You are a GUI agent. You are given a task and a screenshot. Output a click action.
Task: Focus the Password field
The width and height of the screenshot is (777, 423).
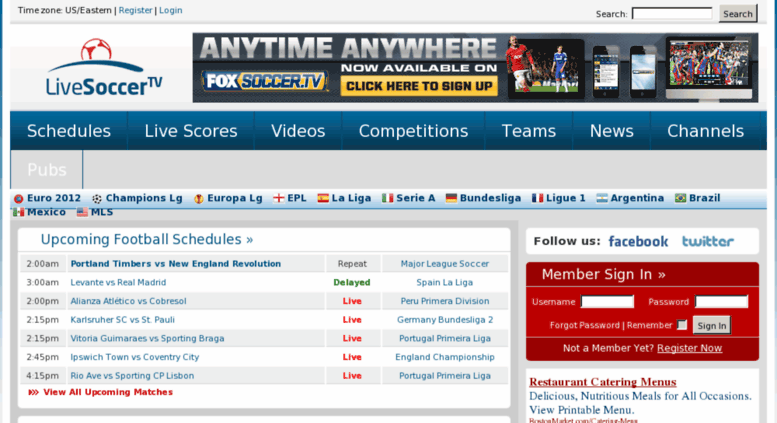722,302
